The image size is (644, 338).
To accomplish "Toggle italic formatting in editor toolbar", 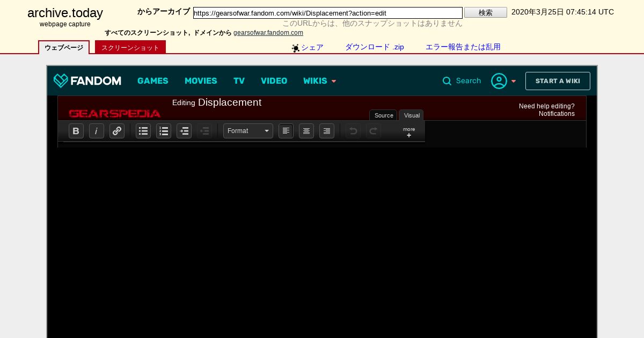I will tap(97, 131).
